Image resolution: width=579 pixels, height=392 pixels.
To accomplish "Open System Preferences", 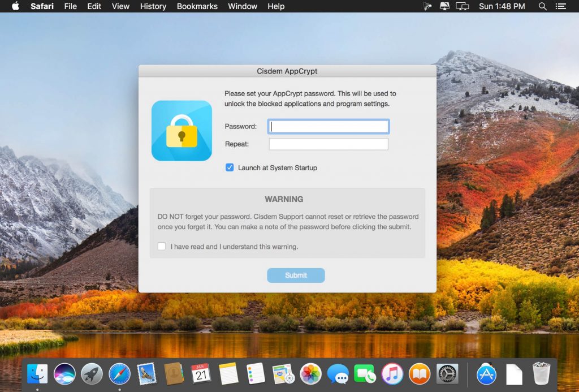I will [x=447, y=373].
